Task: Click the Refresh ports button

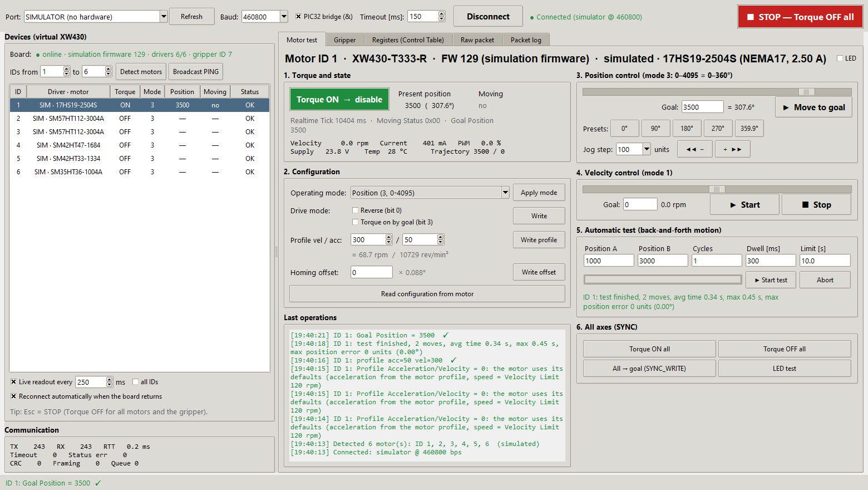Action: coord(191,17)
